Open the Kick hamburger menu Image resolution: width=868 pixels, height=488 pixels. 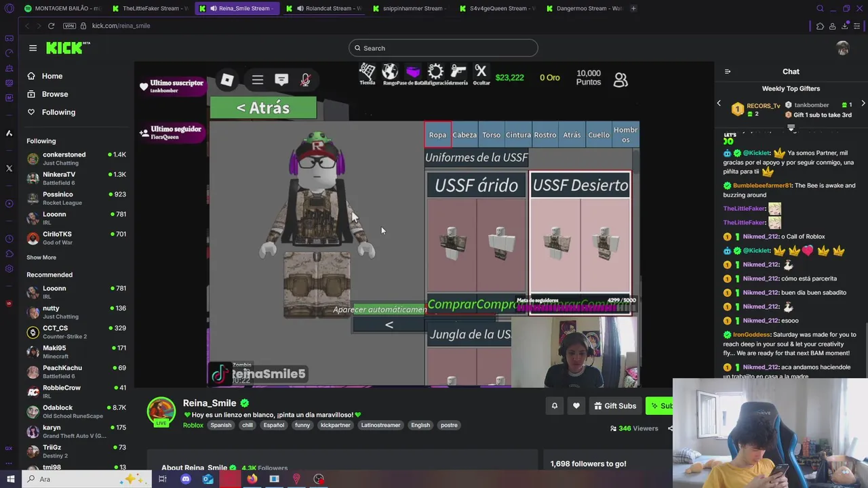33,48
